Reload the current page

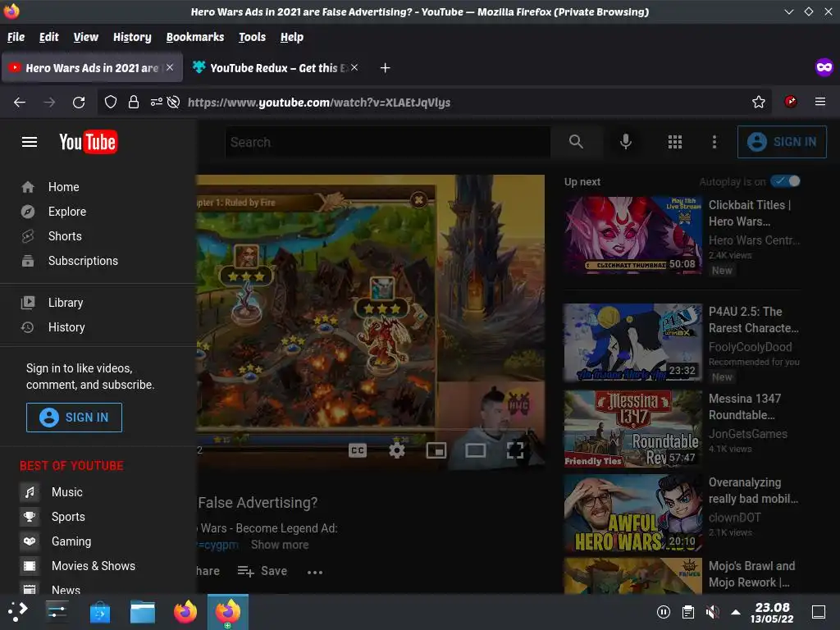(x=79, y=102)
